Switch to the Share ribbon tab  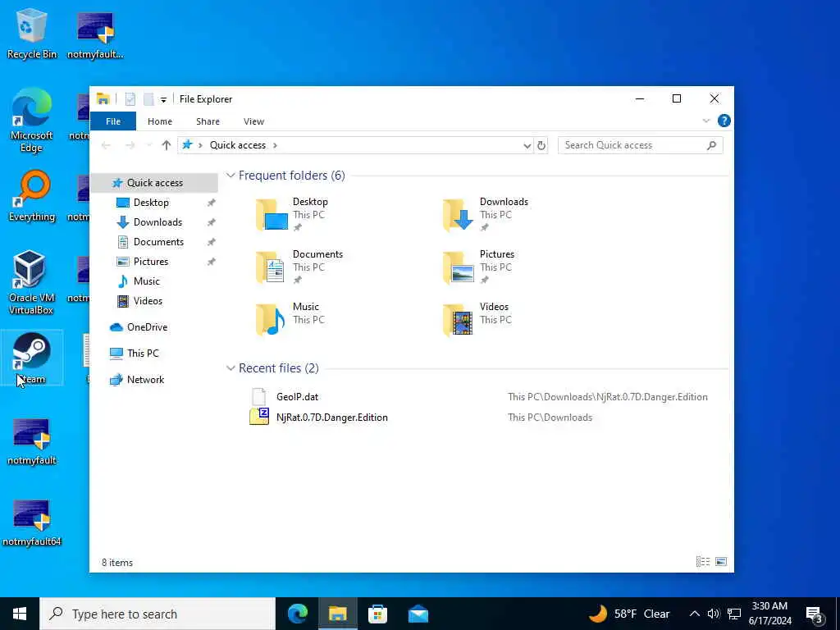[x=208, y=121]
